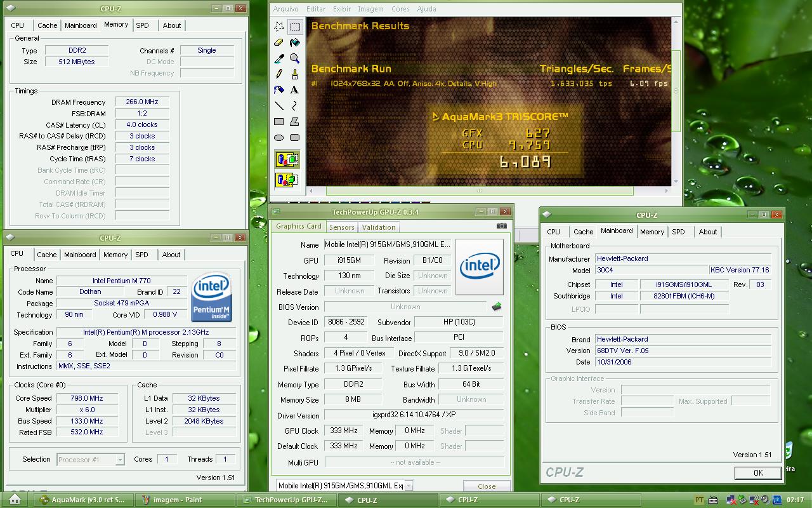Click the Pixel Fillrate value 1.3 GPixel/s
This screenshot has height=508, width=812.
(x=353, y=368)
